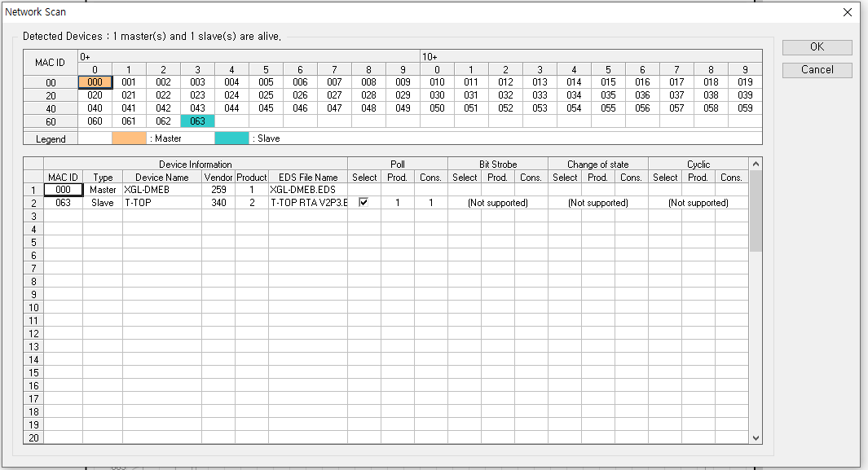Click the teal Slave legend swatch
The height and width of the screenshot is (470, 868).
pyautogui.click(x=231, y=138)
